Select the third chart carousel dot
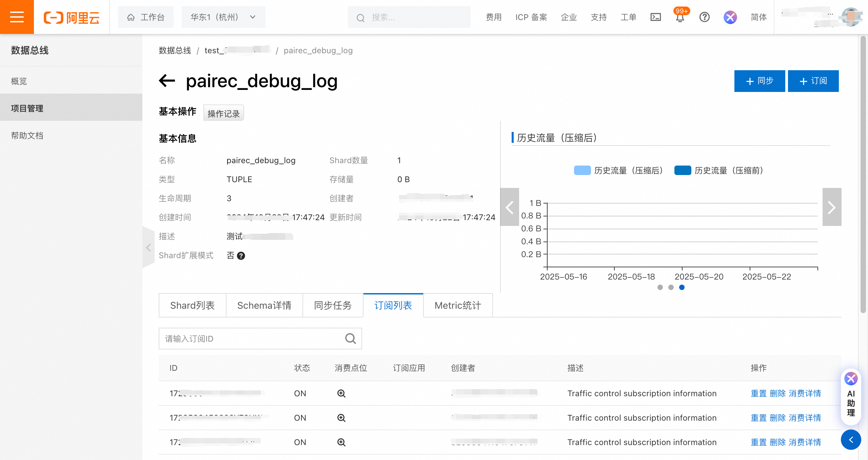This screenshot has width=868, height=460. coord(682,287)
